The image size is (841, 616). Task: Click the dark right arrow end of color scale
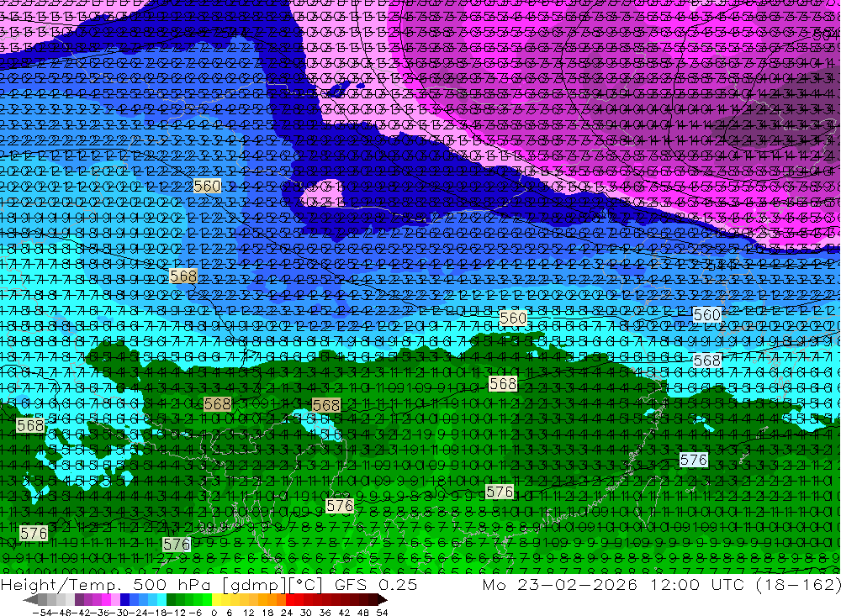(383, 600)
